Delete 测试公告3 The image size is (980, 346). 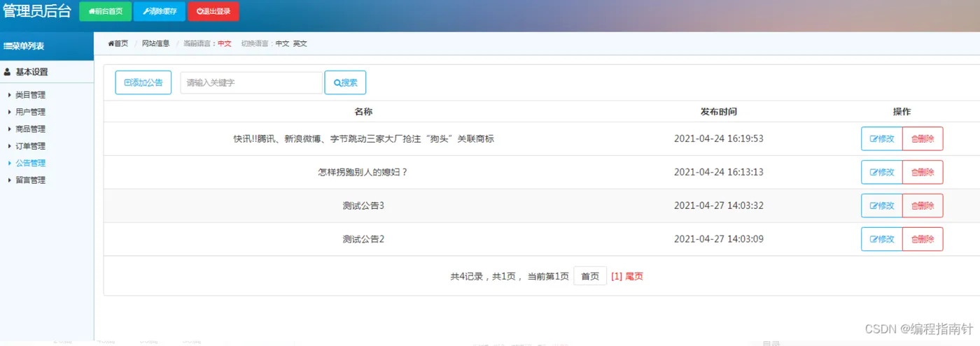[923, 206]
